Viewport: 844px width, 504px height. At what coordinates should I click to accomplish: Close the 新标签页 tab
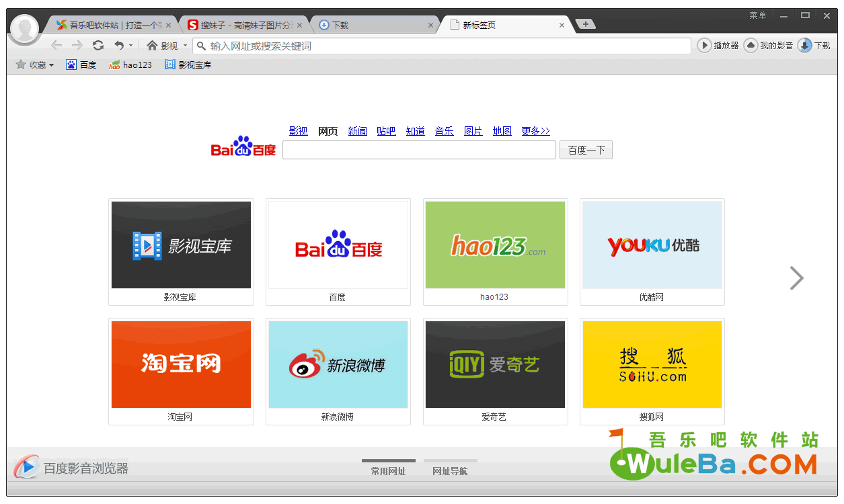562,26
